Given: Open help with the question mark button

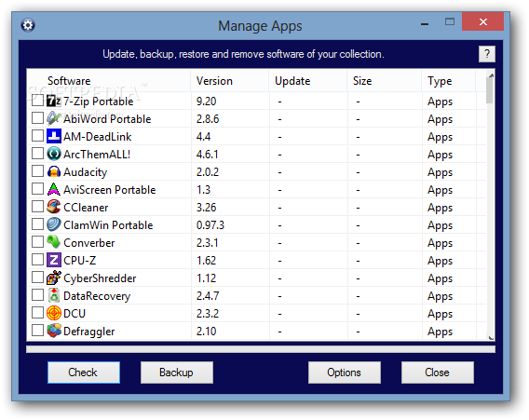Looking at the screenshot, I should point(487,54).
